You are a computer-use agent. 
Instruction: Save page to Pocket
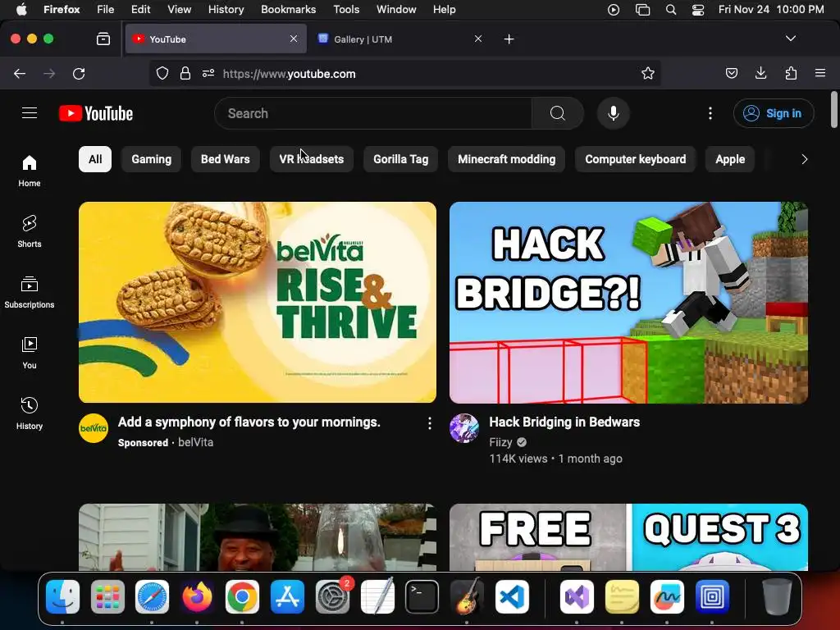pos(731,73)
